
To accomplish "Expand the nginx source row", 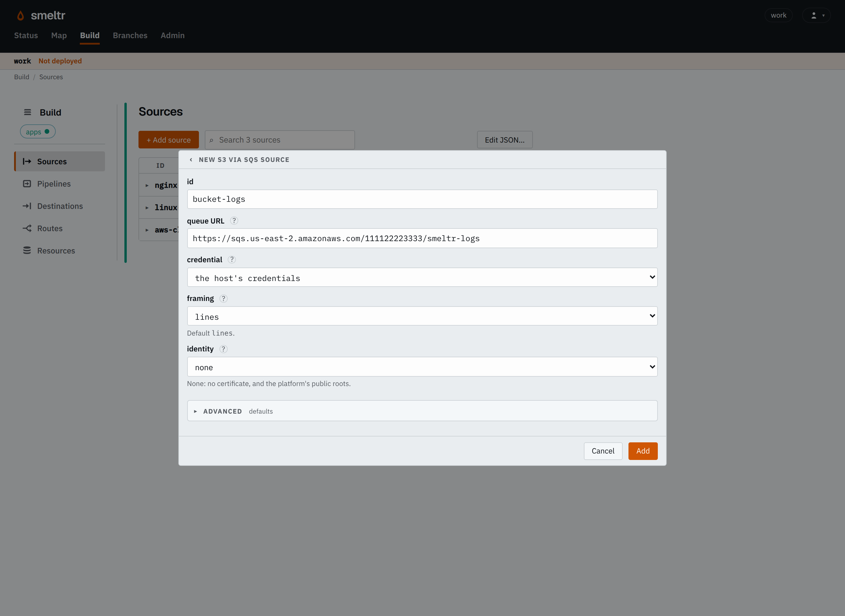I will coord(147,185).
